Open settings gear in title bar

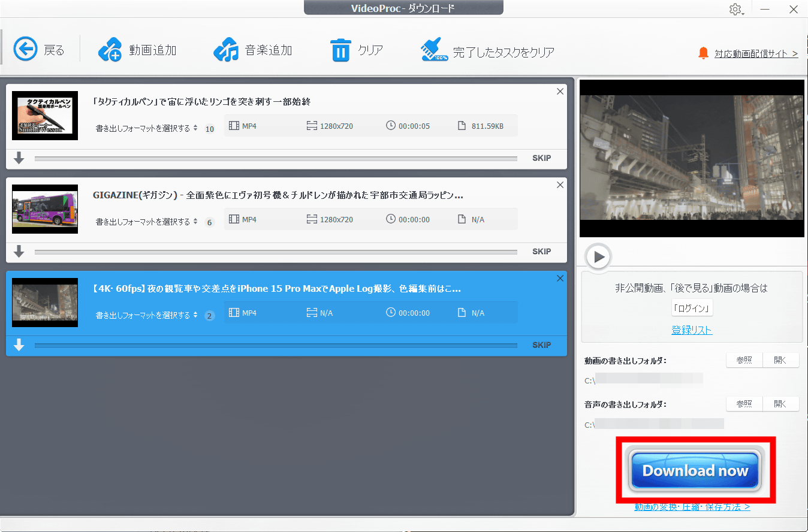[735, 10]
